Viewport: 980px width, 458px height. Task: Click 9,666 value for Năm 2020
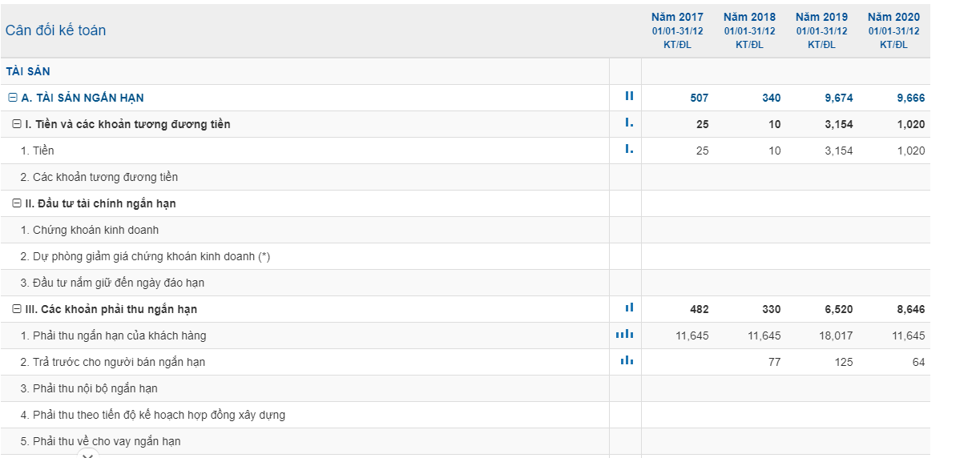coord(910,98)
